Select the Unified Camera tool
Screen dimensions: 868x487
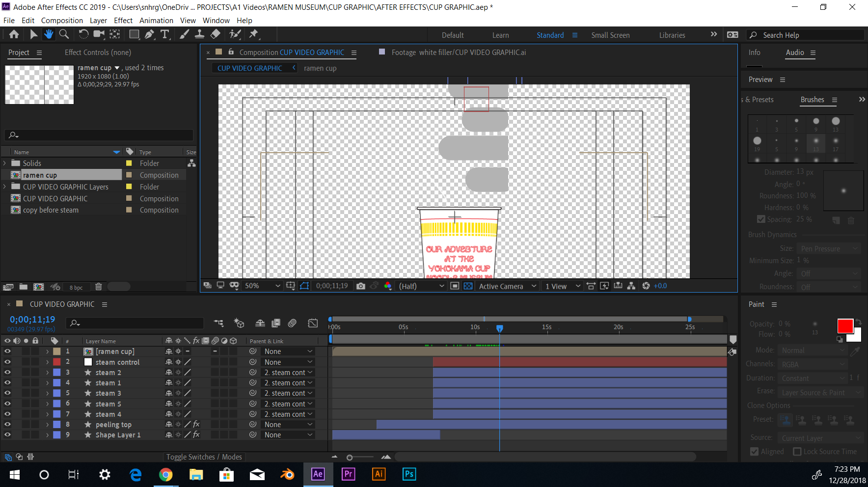pyautogui.click(x=99, y=34)
